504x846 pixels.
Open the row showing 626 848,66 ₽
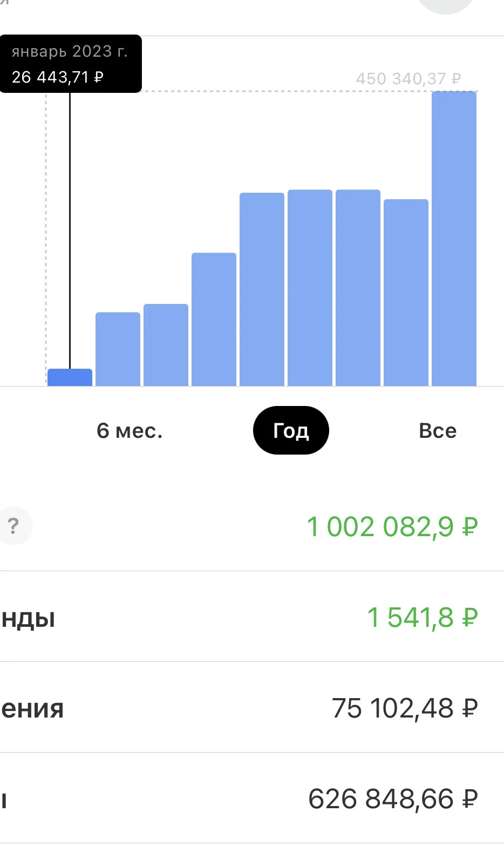(x=252, y=798)
